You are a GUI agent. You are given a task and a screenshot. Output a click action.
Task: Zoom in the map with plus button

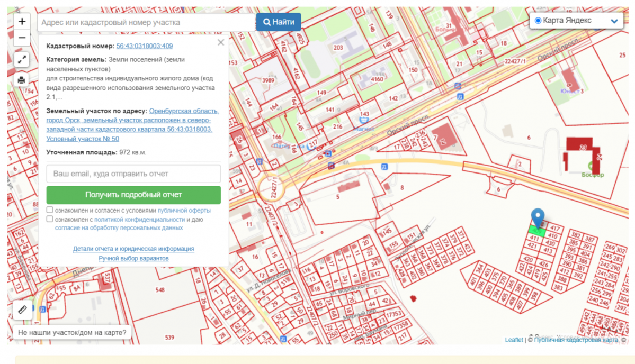pyautogui.click(x=22, y=22)
